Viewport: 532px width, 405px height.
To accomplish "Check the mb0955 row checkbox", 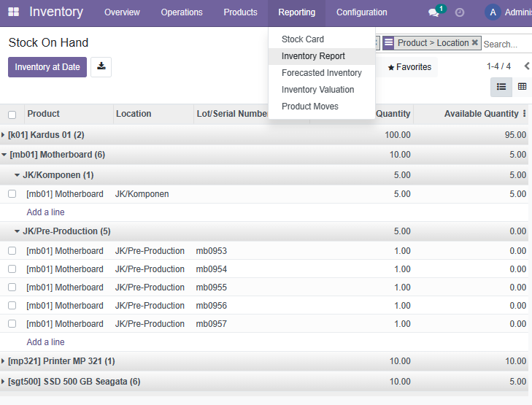I will (x=12, y=288).
